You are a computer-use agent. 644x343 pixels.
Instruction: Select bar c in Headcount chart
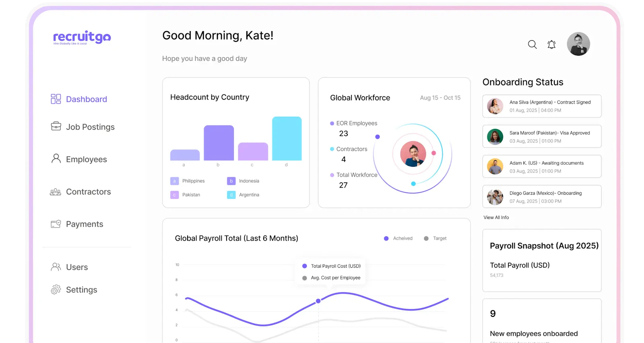(x=253, y=151)
